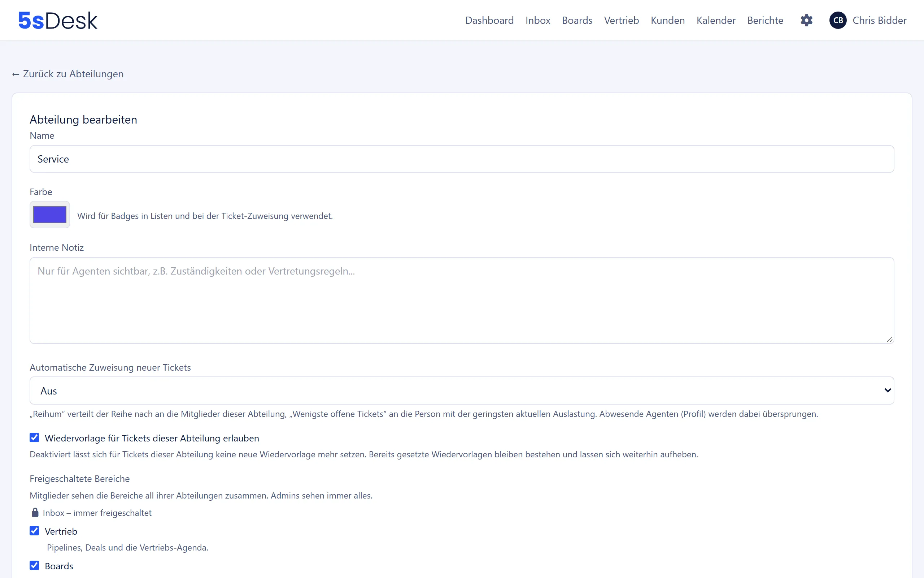The height and width of the screenshot is (578, 924).
Task: Click the 'Automatische Zuweisung neuer Tickets' label
Action: 110,367
